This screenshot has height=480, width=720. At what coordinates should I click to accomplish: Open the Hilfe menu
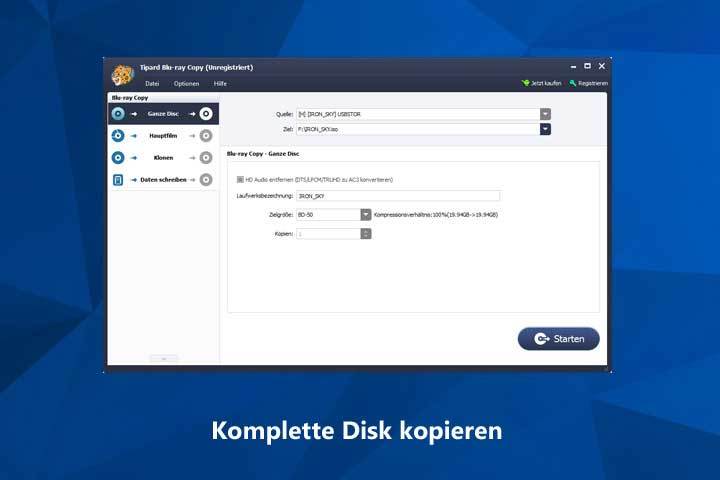pos(220,83)
